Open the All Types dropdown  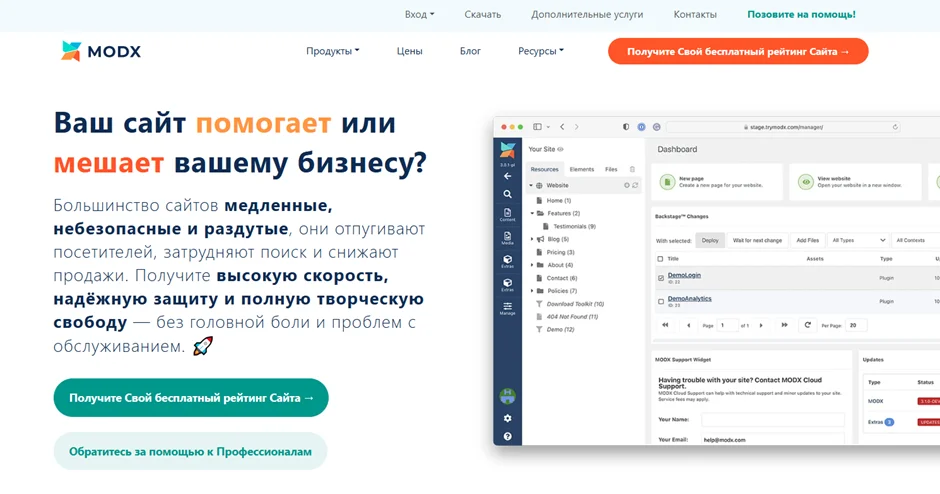click(x=858, y=240)
